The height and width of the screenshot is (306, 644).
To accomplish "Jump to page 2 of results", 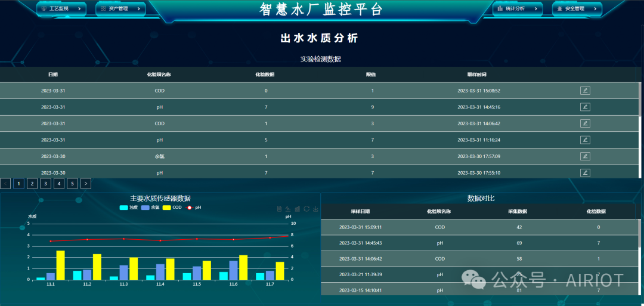I will [x=32, y=184].
